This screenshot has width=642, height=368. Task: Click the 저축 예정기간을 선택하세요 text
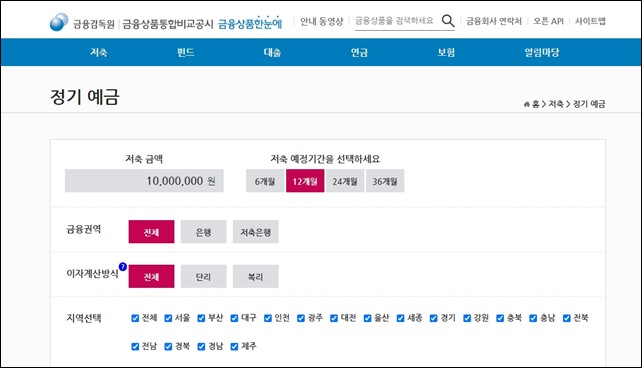325,159
